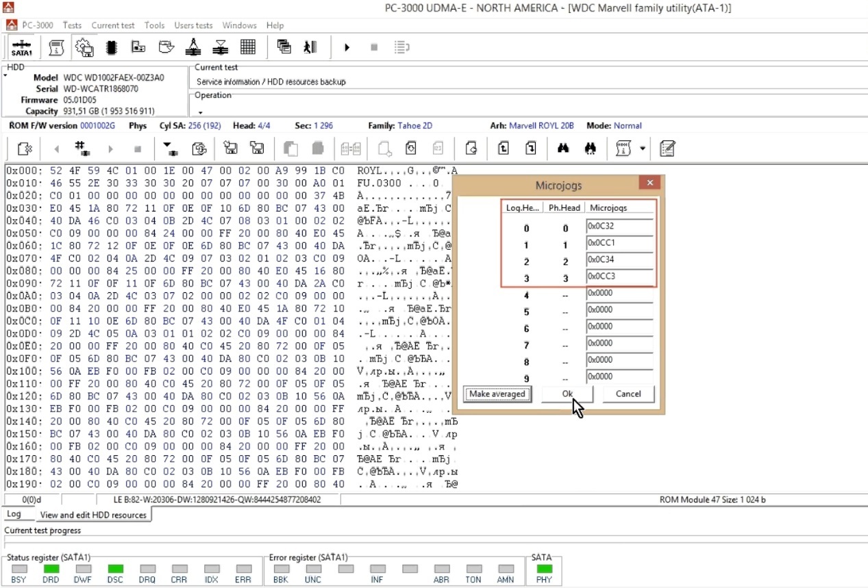Click the circuit board icon in toolbar

point(138,47)
